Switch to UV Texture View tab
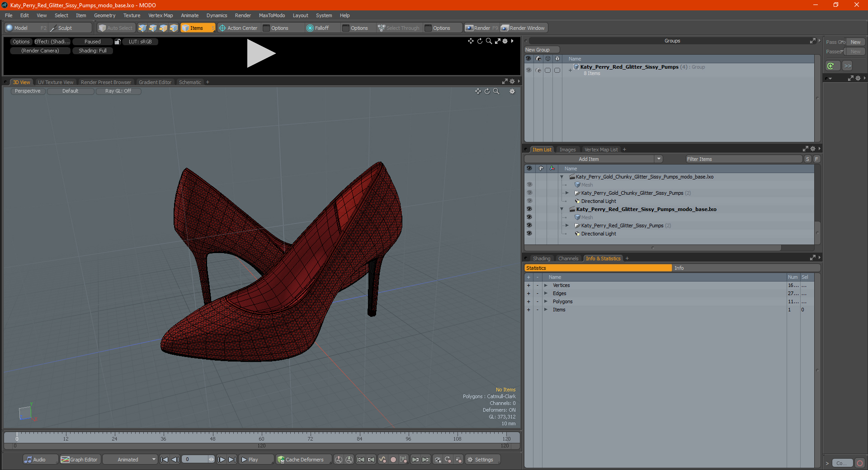The image size is (868, 470). tap(56, 82)
